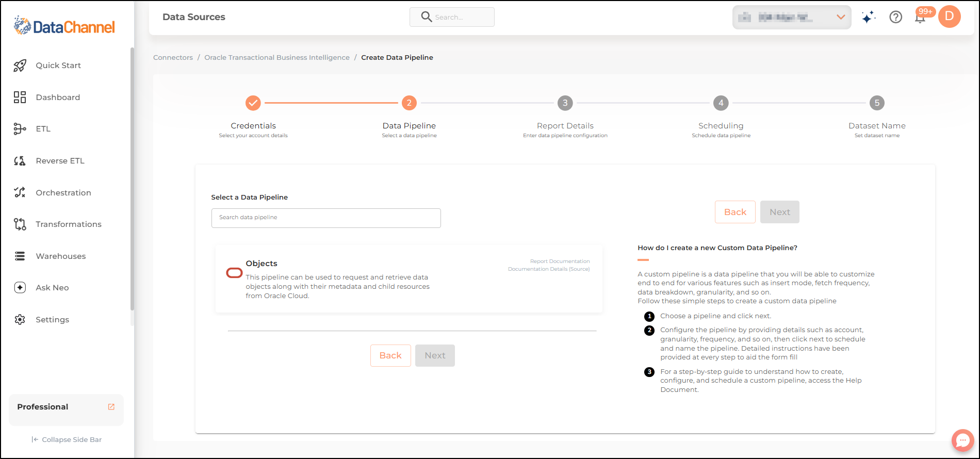The height and width of the screenshot is (459, 980).
Task: Go to Settings menu item
Action: (x=52, y=320)
